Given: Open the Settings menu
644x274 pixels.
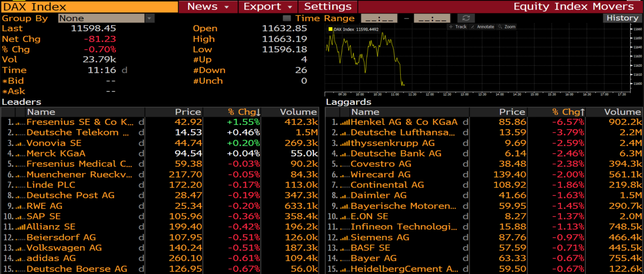Looking at the screenshot, I should tap(328, 6).
